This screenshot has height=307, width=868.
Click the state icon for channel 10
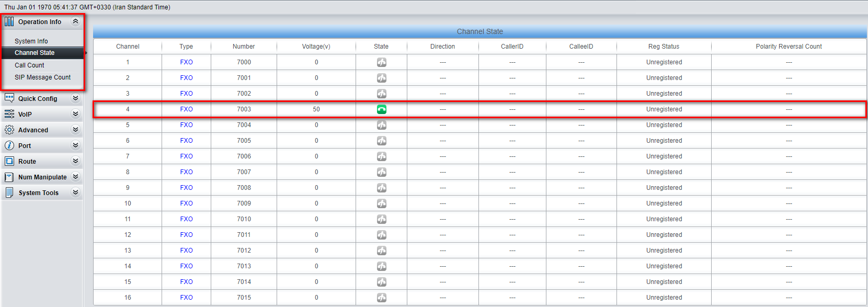coord(382,203)
